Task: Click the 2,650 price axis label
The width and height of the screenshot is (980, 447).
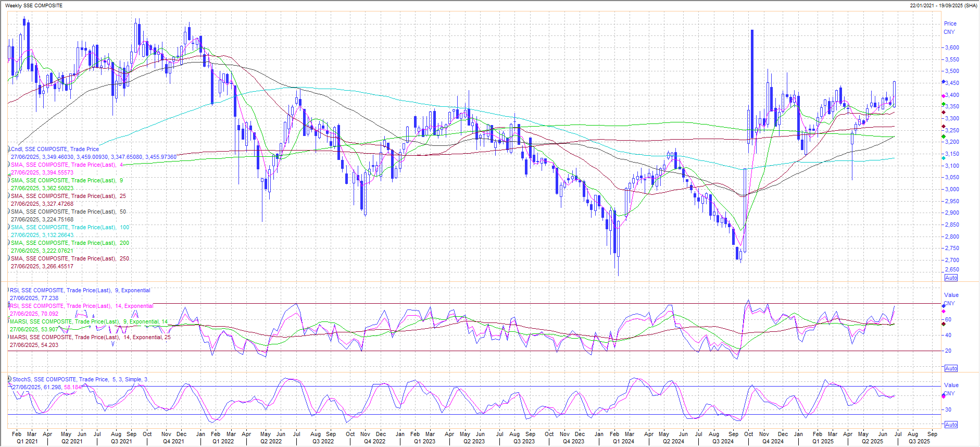Action: pos(952,270)
